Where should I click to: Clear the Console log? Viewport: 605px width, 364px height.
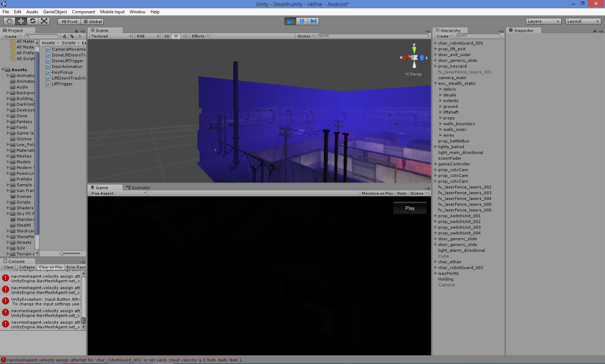coord(9,267)
